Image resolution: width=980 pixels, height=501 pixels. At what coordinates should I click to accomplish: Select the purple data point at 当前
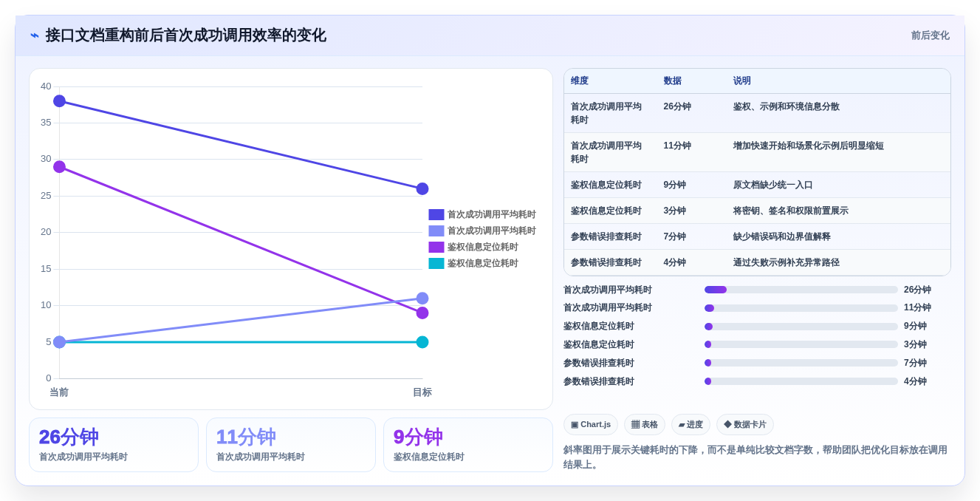(x=59, y=167)
